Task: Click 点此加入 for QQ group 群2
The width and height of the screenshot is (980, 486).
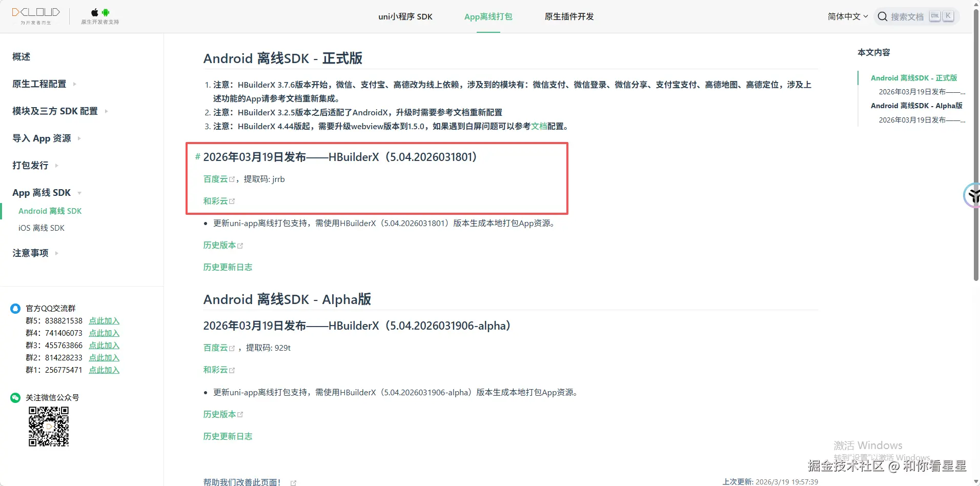Action: tap(104, 358)
